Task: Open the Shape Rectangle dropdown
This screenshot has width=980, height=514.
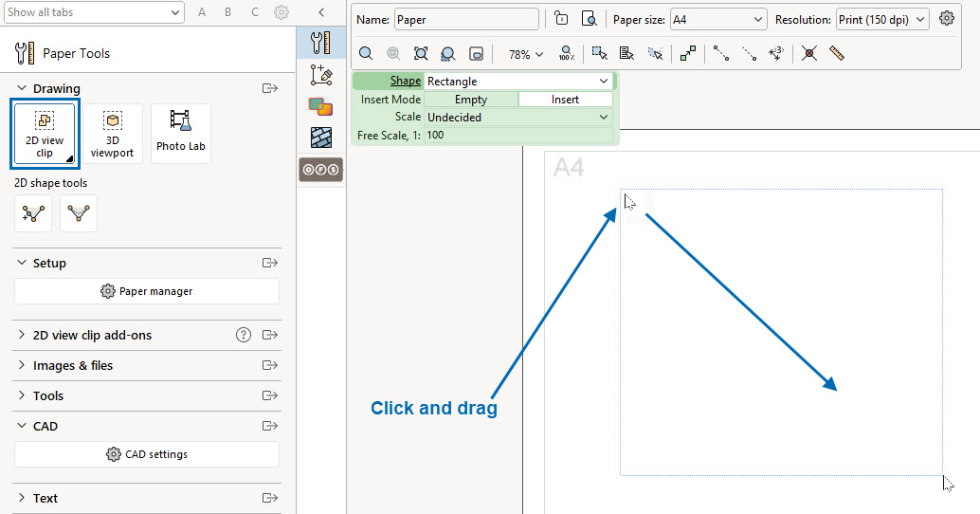Action: click(x=518, y=82)
